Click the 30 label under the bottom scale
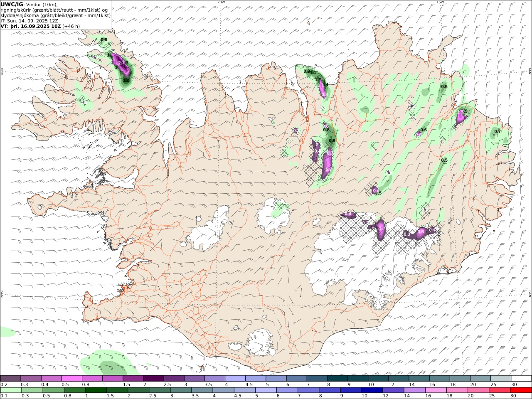Image resolution: width=532 pixels, height=399 pixels. (513, 396)
